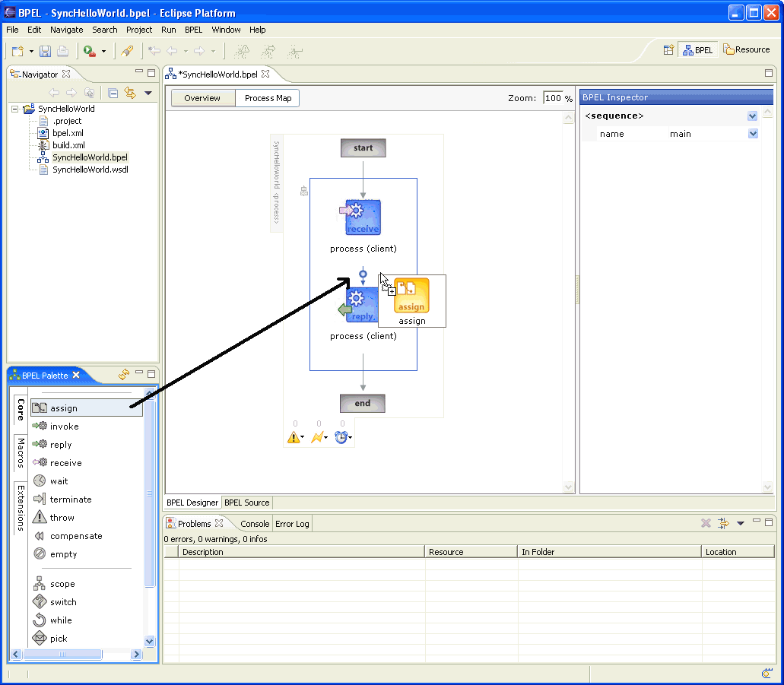
Task: Click the Print toolbar icon
Action: (62, 51)
